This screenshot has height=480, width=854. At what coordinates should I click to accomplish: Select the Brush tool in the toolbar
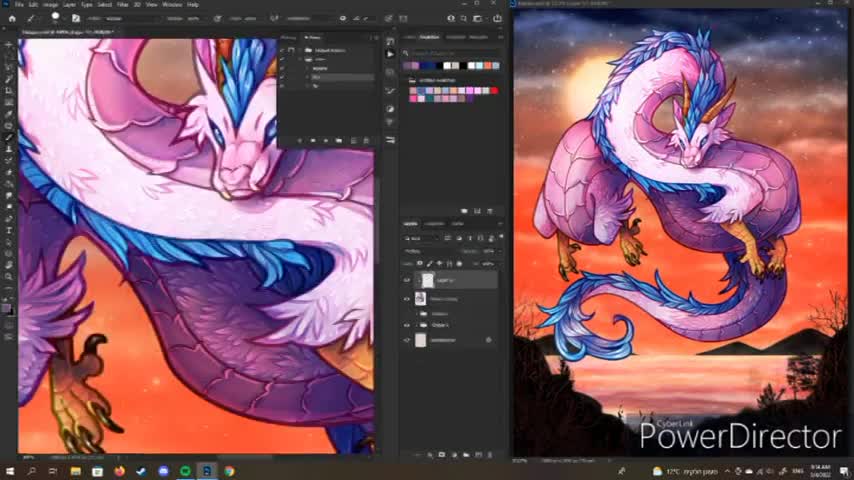[x=9, y=137]
